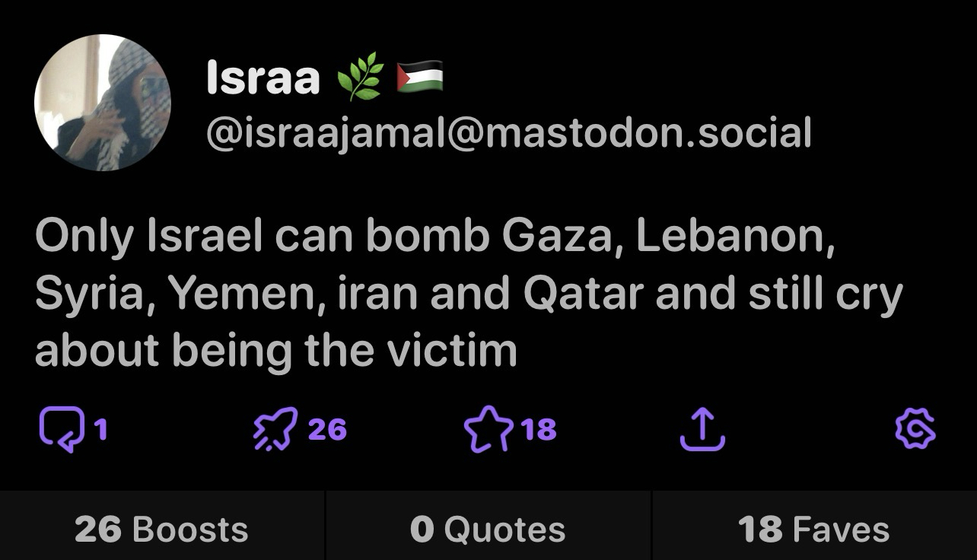Click the reply count 1
This screenshot has width=977, height=560.
[x=100, y=430]
